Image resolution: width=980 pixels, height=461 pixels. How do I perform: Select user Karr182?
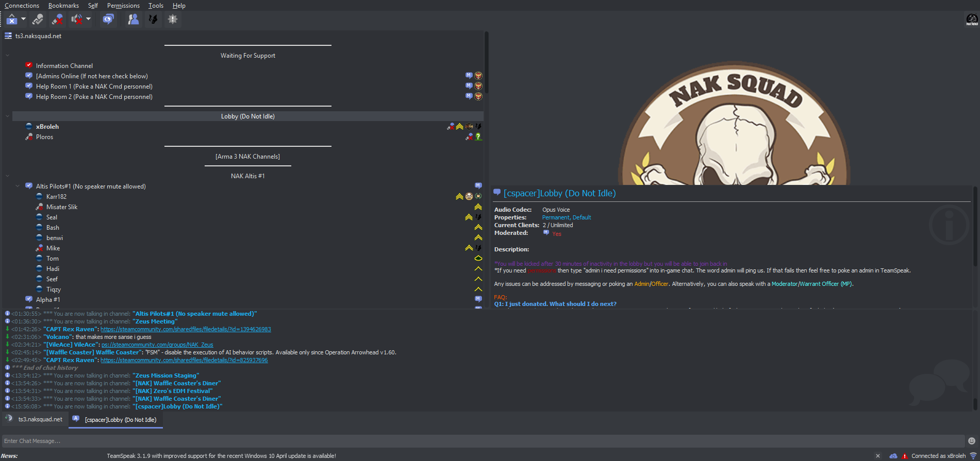(x=56, y=197)
